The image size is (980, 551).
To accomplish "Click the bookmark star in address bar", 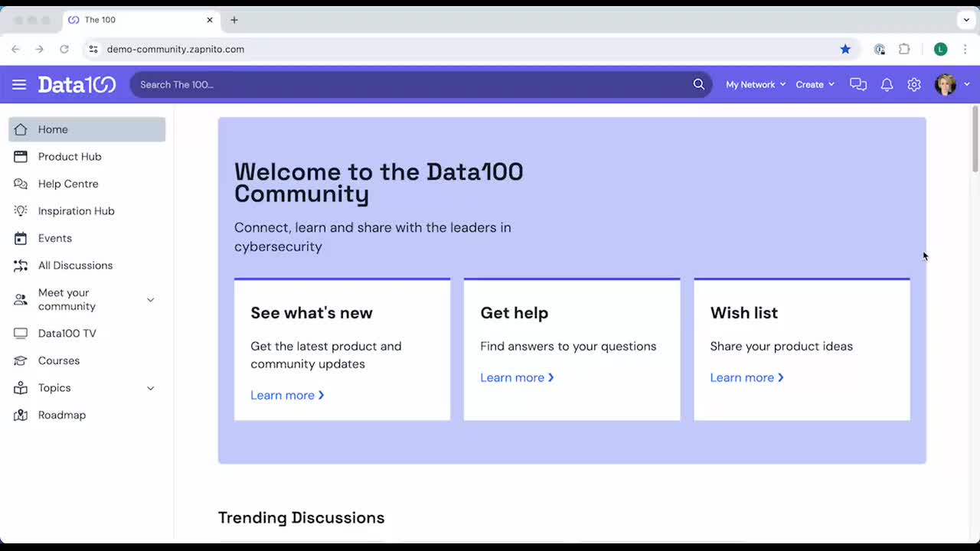I will click(x=845, y=49).
